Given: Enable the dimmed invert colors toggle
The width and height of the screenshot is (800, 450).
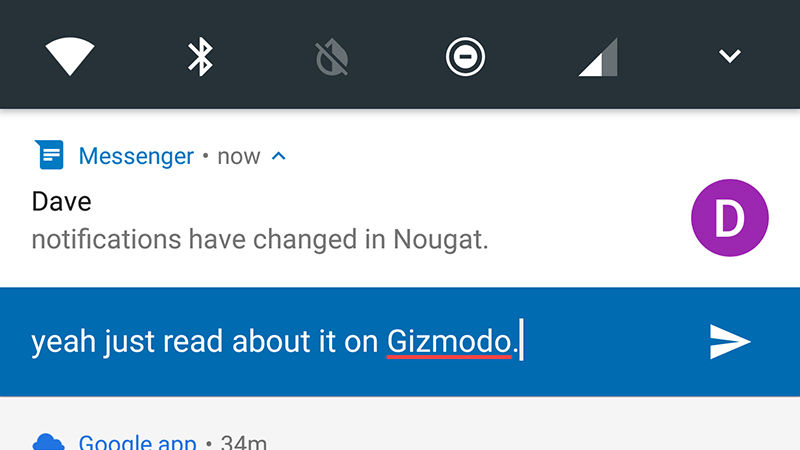Looking at the screenshot, I should [331, 58].
